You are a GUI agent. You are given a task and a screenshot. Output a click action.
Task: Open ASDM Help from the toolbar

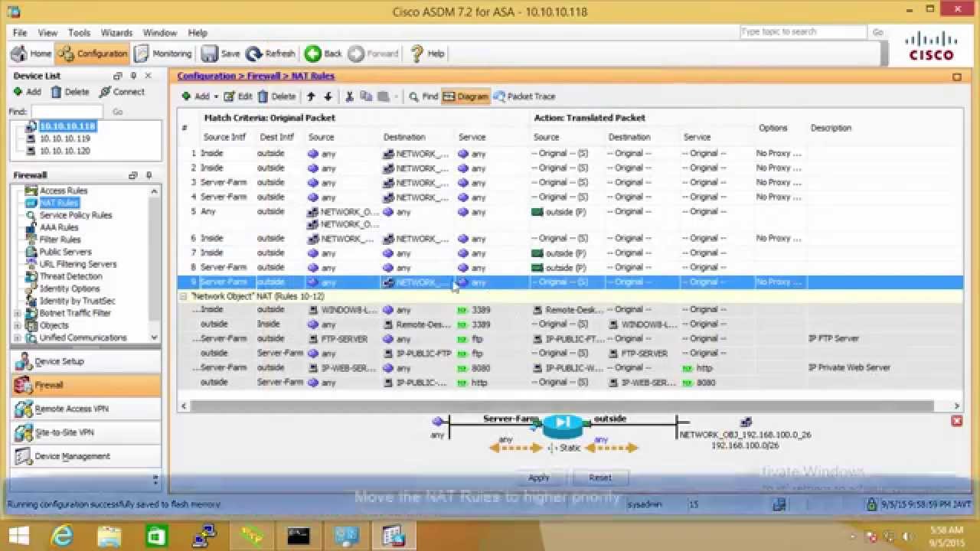coord(427,54)
